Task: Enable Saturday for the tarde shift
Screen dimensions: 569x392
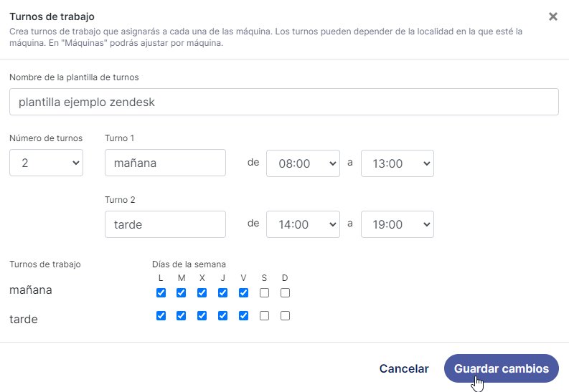Action: click(x=264, y=315)
